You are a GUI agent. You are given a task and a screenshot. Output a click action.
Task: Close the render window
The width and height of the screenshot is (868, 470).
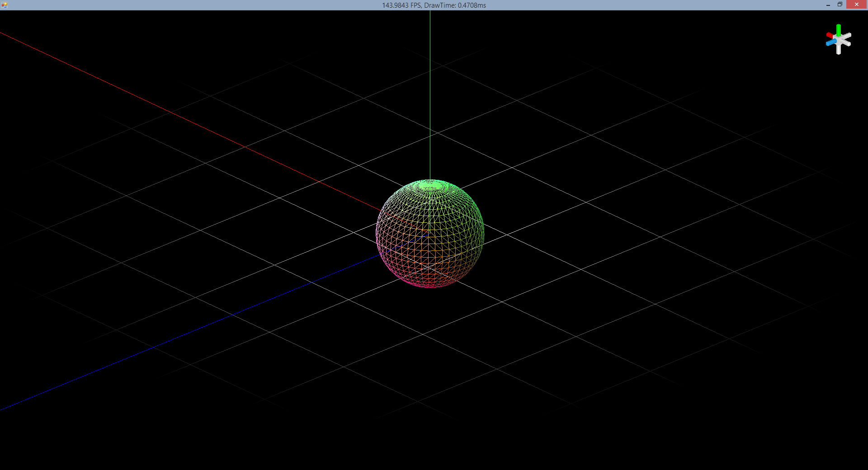pyautogui.click(x=857, y=5)
